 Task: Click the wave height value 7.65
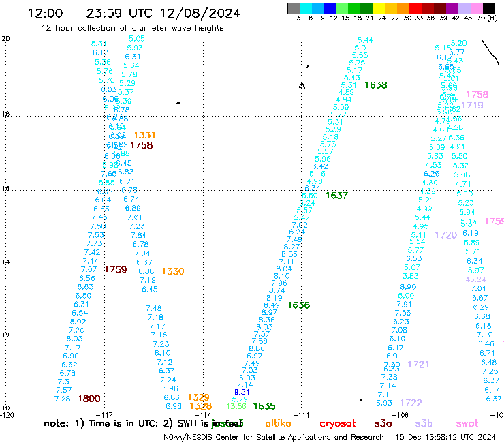coord(109,174)
